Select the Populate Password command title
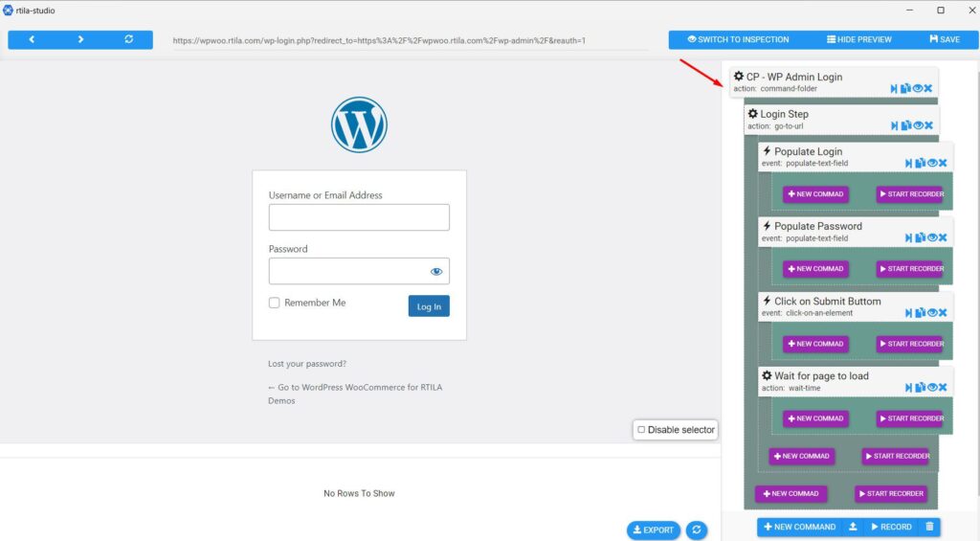The height and width of the screenshot is (541, 980). 818,226
